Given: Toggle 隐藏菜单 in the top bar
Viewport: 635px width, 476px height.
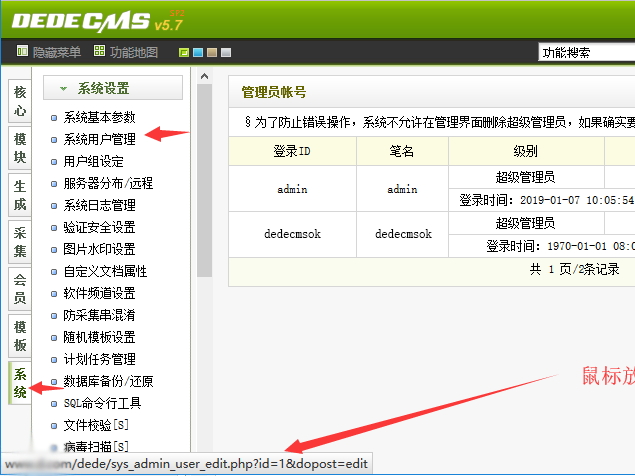Looking at the screenshot, I should coord(57,52).
